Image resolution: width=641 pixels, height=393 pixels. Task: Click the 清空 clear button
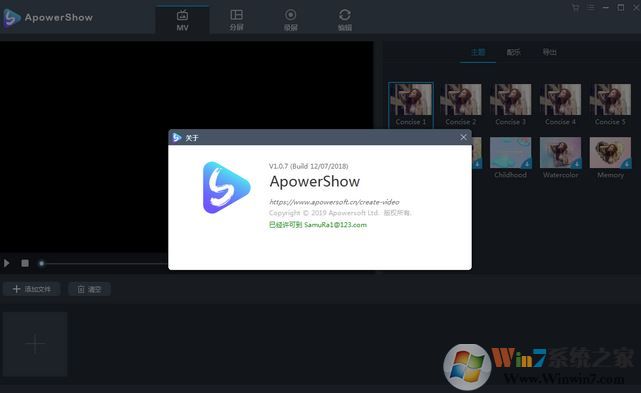click(x=89, y=289)
